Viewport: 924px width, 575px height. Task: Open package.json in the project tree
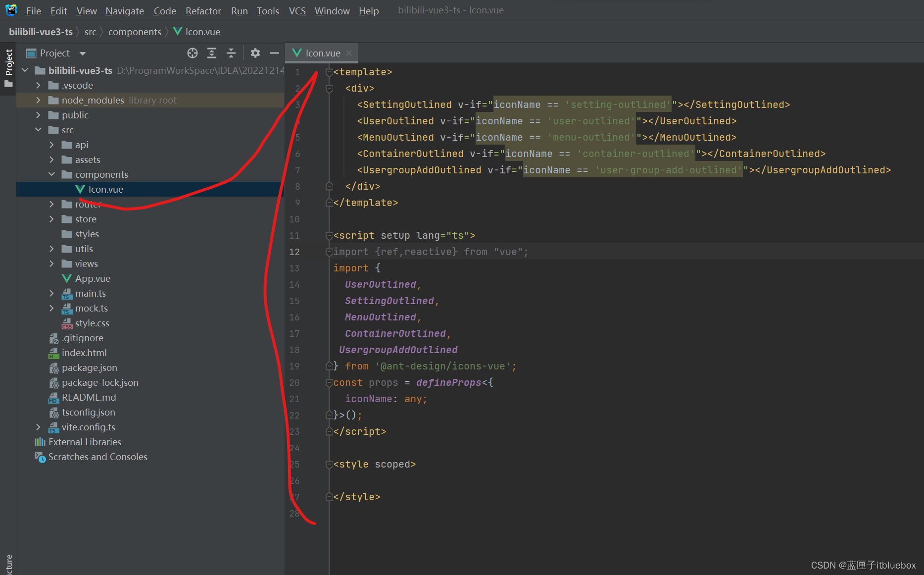[x=89, y=367]
